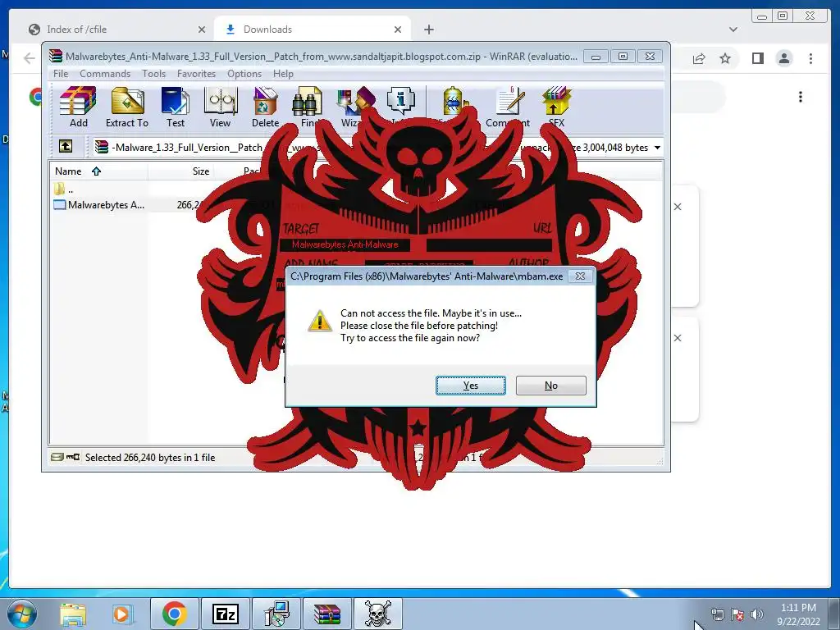Click the Windows Start button
Image resolution: width=840 pixels, height=630 pixels.
tap(22, 614)
